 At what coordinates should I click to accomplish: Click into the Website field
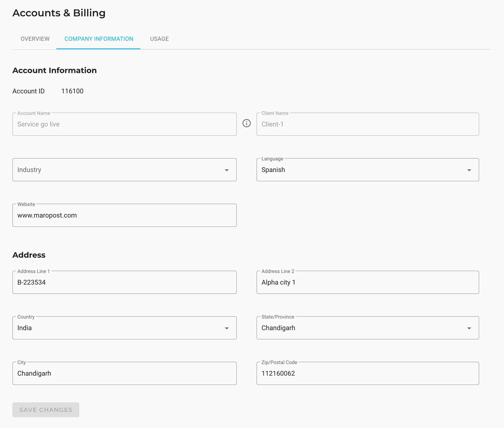click(x=124, y=215)
